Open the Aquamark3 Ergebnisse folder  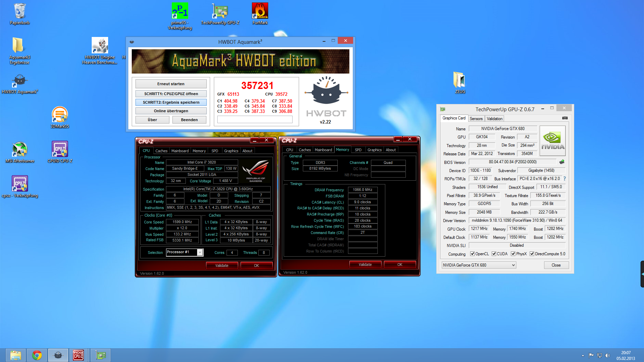click(x=20, y=51)
